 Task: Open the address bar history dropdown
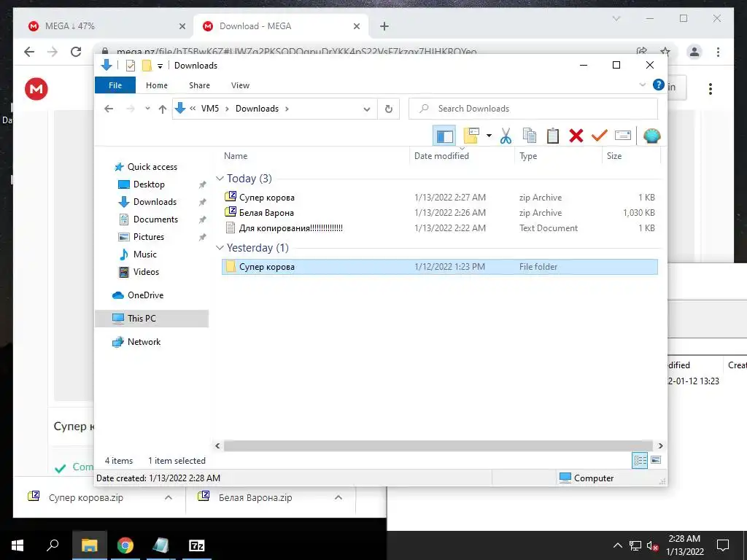tap(367, 109)
